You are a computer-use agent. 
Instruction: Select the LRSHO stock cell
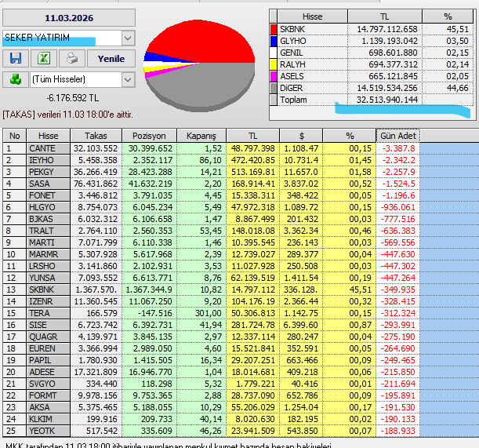pyautogui.click(x=49, y=266)
